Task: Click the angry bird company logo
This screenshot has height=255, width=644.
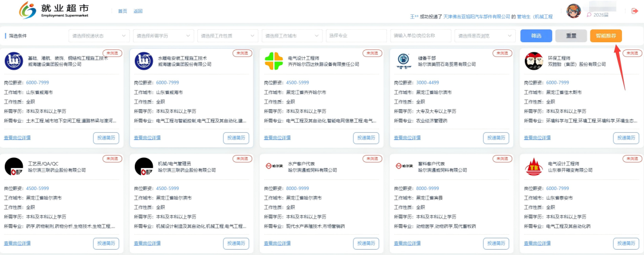Action: tap(534, 61)
